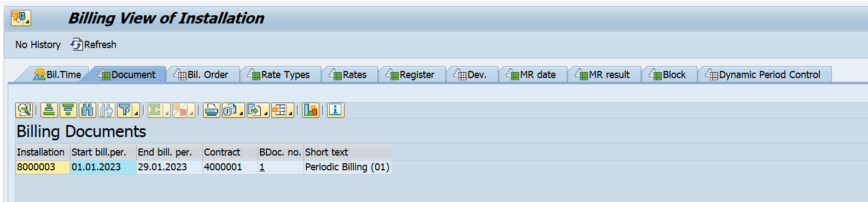
Task: Select the End bill. per. column header
Action: (x=170, y=152)
